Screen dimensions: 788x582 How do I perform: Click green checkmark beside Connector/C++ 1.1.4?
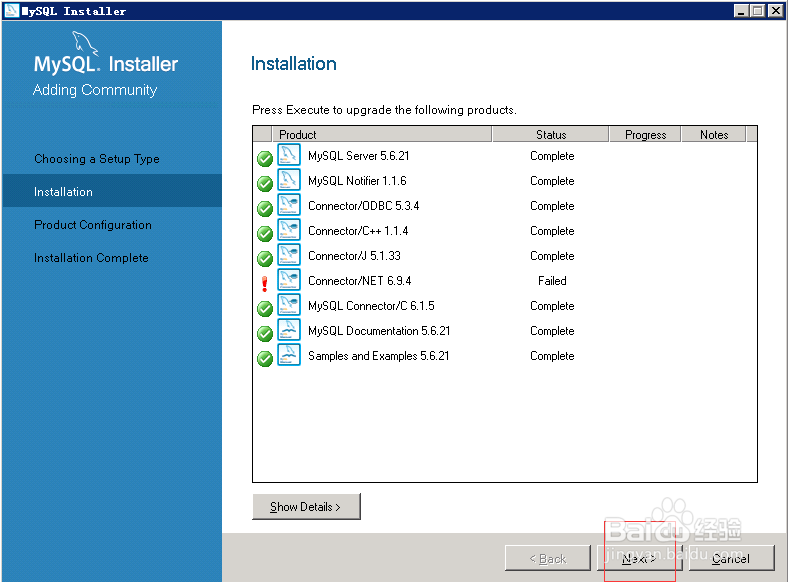click(x=265, y=234)
